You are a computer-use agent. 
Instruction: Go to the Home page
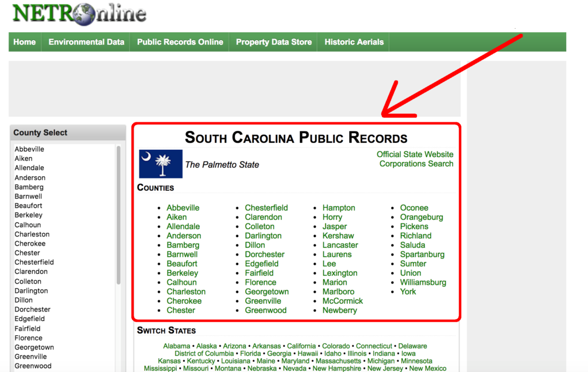tap(24, 42)
